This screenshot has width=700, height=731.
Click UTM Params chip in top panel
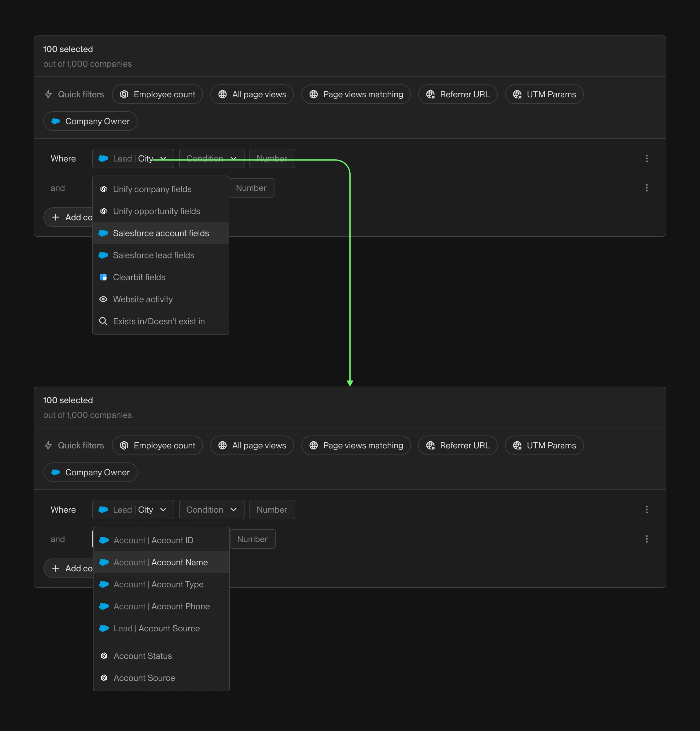[544, 95]
